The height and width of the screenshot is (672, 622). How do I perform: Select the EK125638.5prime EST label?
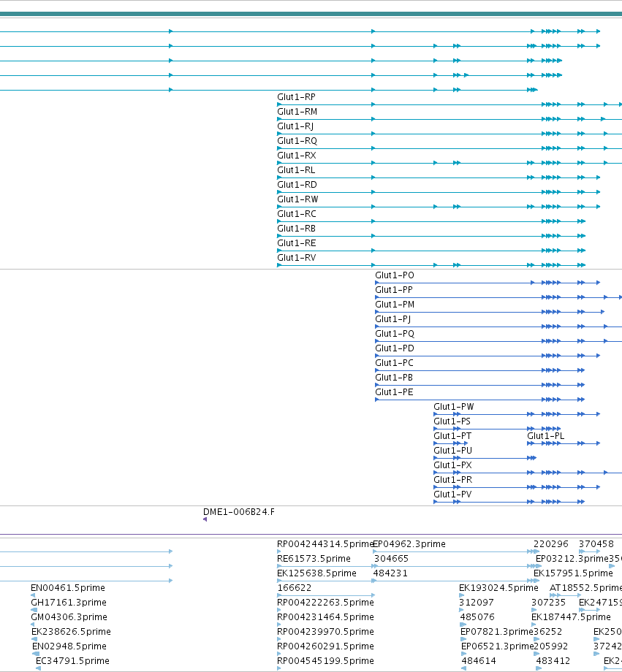pyautogui.click(x=316, y=573)
